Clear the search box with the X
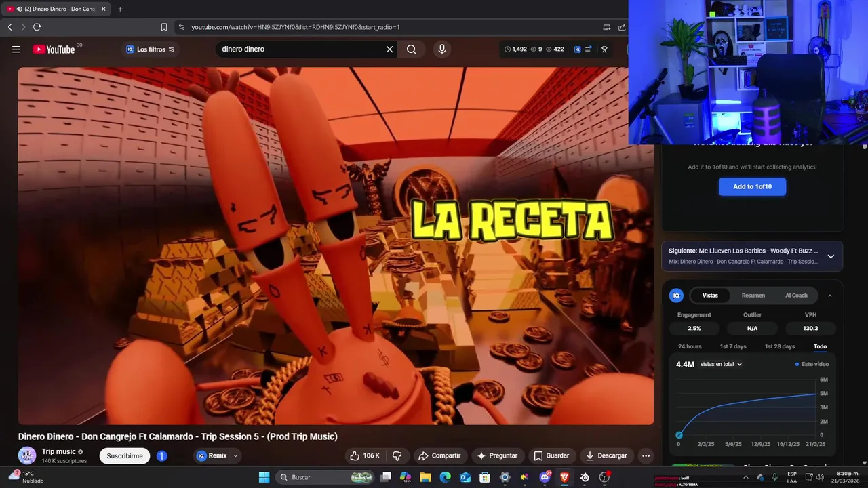This screenshot has width=868, height=488. coord(390,49)
